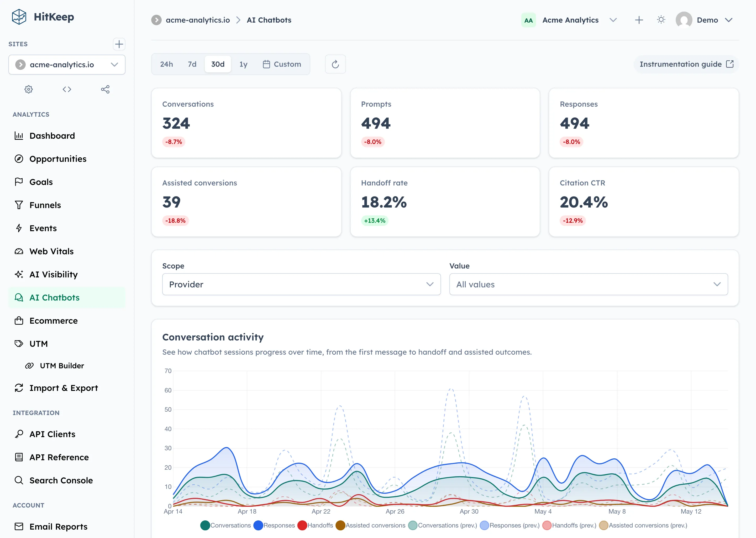This screenshot has width=756, height=538.
Task: Click the AA team badge
Action: tap(528, 20)
